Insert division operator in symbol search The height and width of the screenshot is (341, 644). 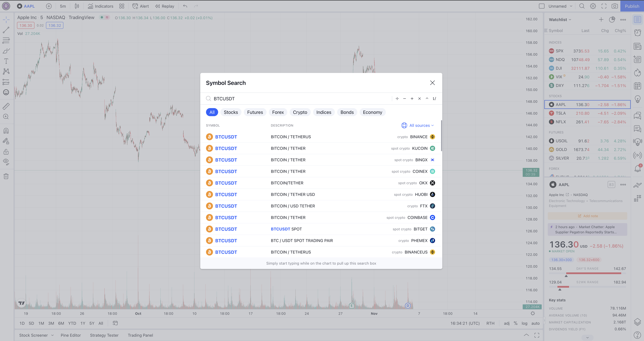coord(397,99)
